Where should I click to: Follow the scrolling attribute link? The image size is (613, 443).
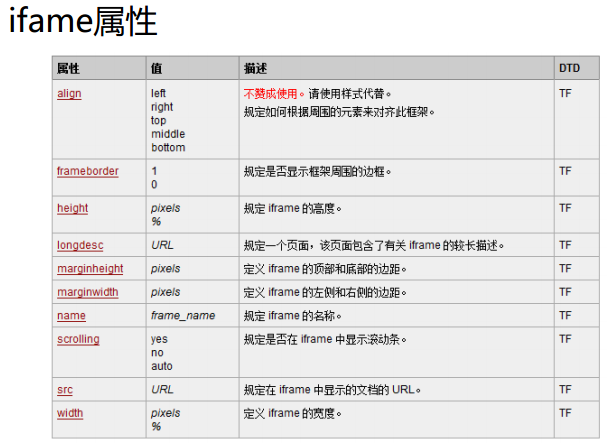click(78, 339)
